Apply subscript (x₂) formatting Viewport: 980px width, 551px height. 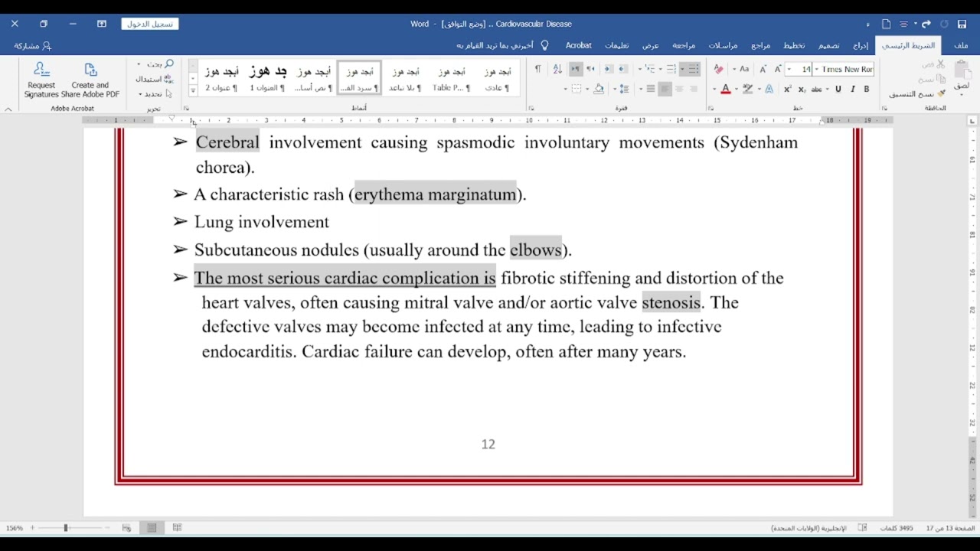(x=802, y=90)
